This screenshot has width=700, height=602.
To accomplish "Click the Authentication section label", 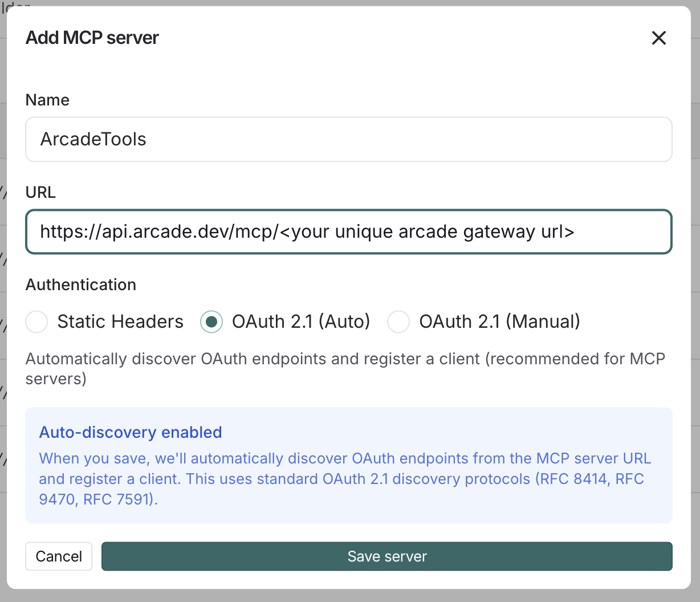I will [x=80, y=284].
